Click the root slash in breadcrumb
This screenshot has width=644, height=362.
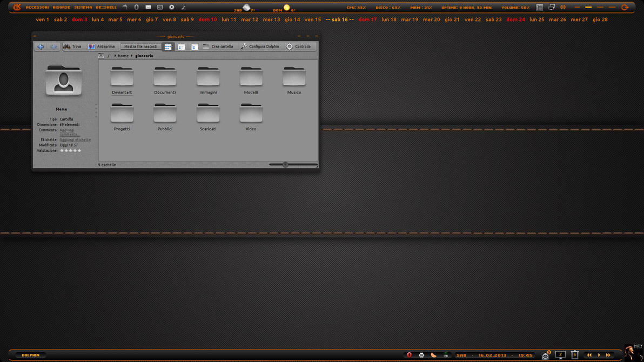[x=109, y=56]
